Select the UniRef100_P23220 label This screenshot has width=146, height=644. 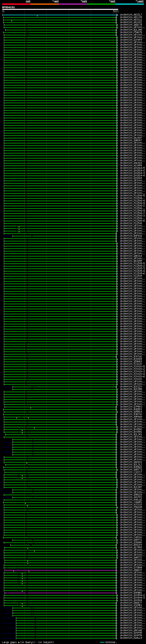pos(131,364)
